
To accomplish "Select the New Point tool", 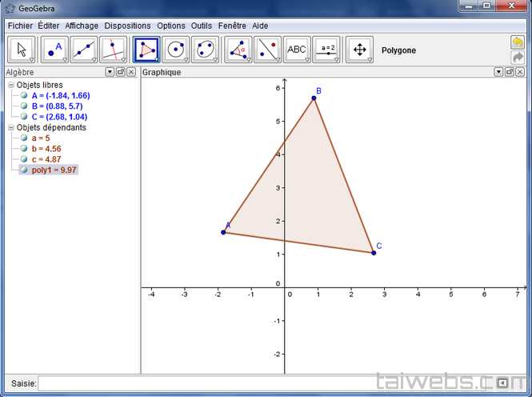I will coord(54,50).
